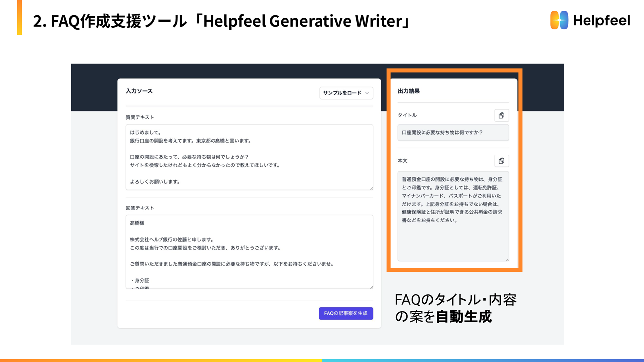Click the '・身分証' bullet line
Viewport: 644px width, 362px height.
coord(140,281)
